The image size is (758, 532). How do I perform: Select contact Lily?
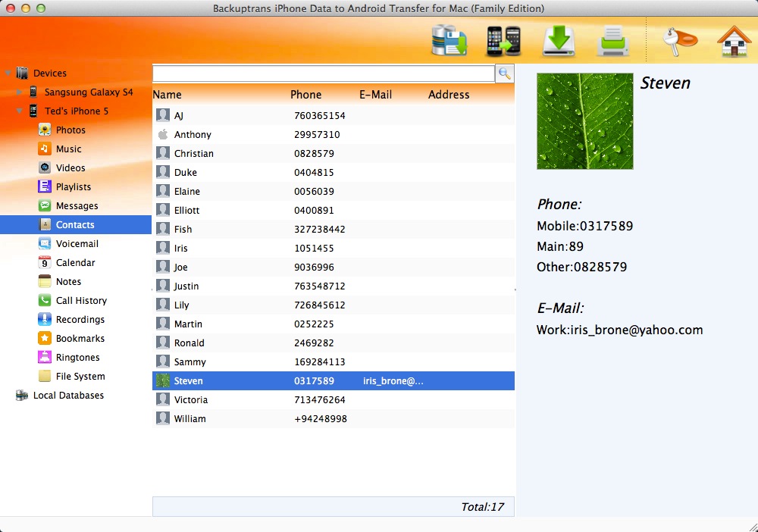tap(334, 305)
